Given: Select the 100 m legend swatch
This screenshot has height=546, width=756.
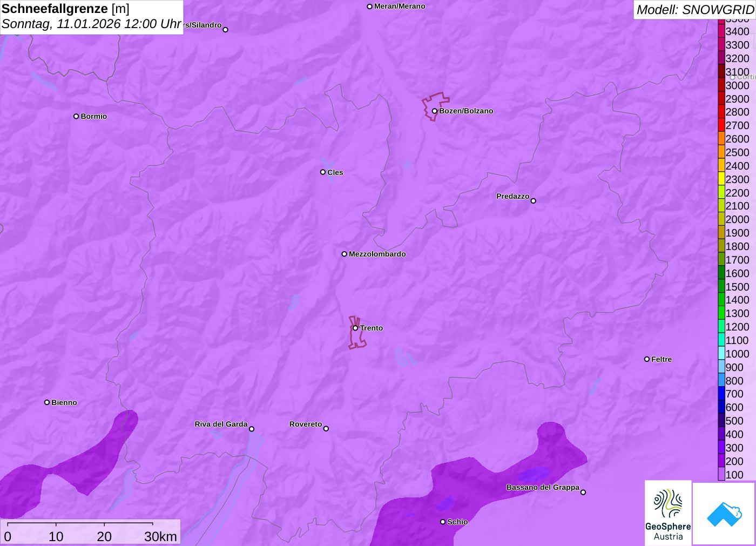Looking at the screenshot, I should coord(721,474).
